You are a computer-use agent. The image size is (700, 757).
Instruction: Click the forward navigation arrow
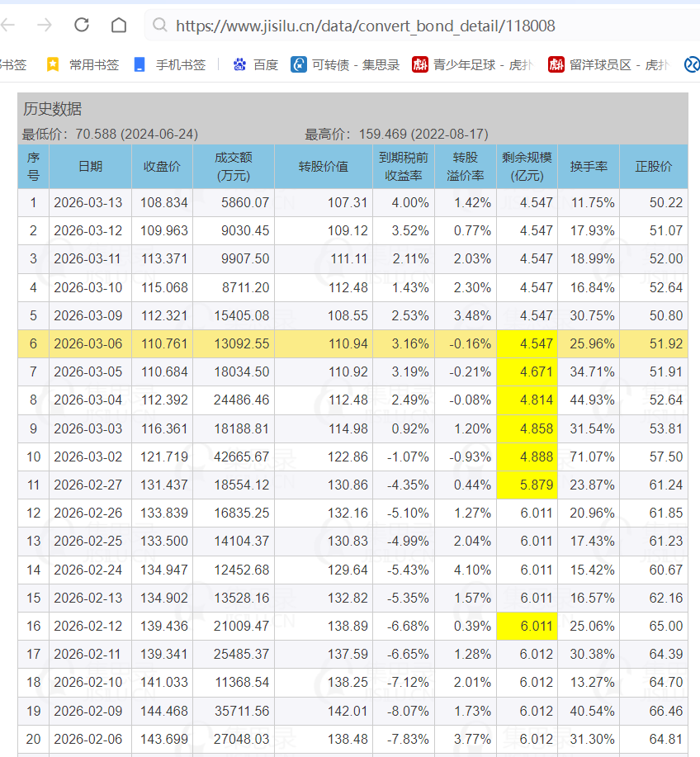45,26
